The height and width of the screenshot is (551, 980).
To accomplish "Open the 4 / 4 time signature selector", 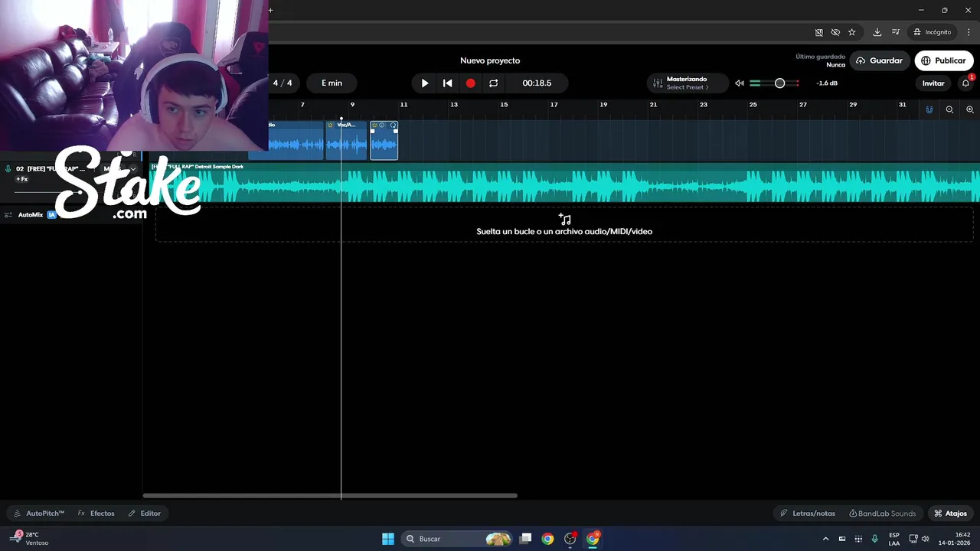I will click(x=283, y=83).
